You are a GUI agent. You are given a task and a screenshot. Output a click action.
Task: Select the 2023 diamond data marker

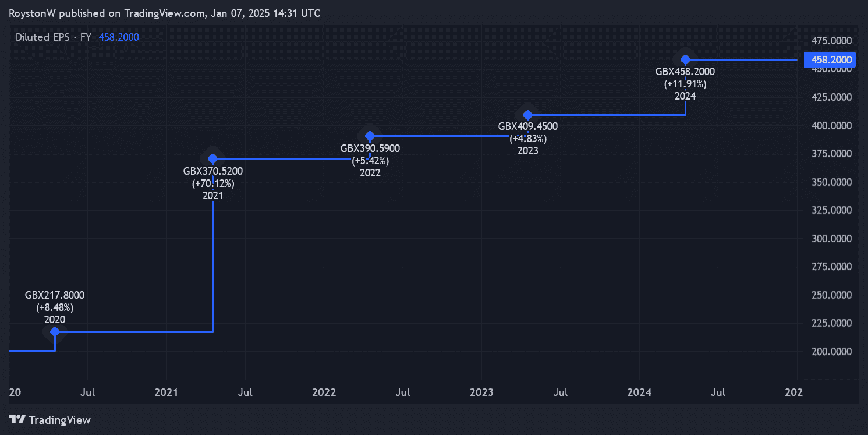tap(527, 115)
